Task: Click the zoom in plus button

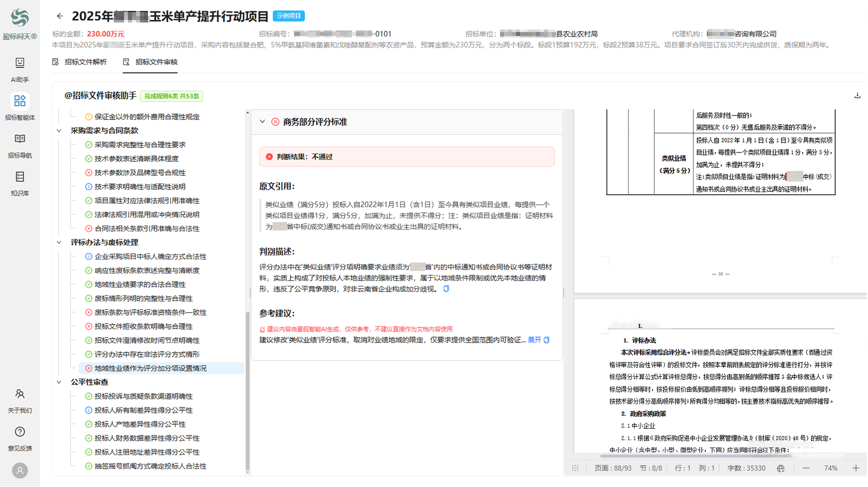Action: click(855, 468)
